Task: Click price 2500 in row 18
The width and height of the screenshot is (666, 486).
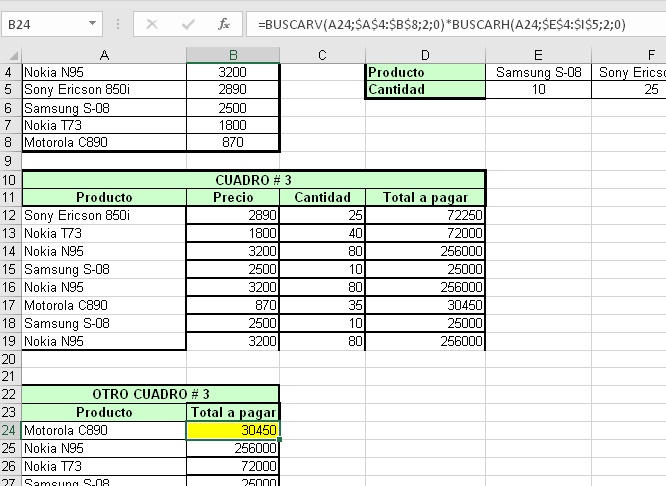Action: (233, 323)
